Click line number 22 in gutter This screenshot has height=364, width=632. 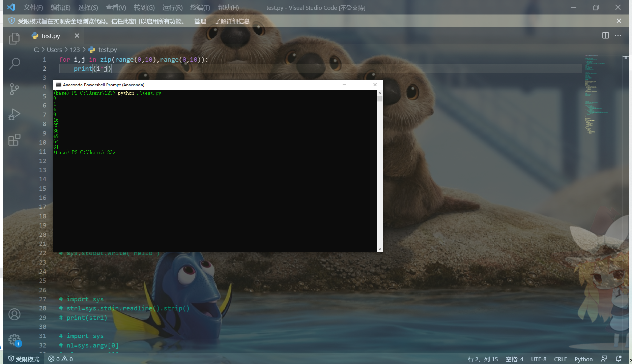[x=42, y=253]
